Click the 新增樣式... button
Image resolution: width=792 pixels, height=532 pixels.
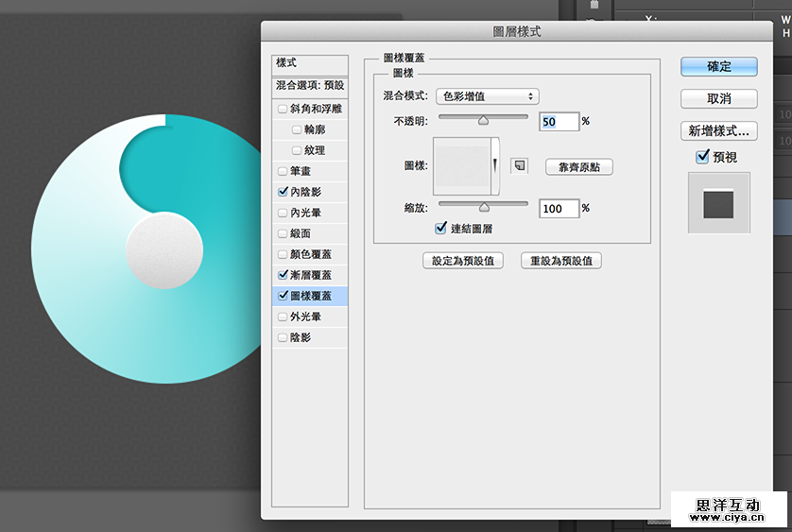pos(719,130)
